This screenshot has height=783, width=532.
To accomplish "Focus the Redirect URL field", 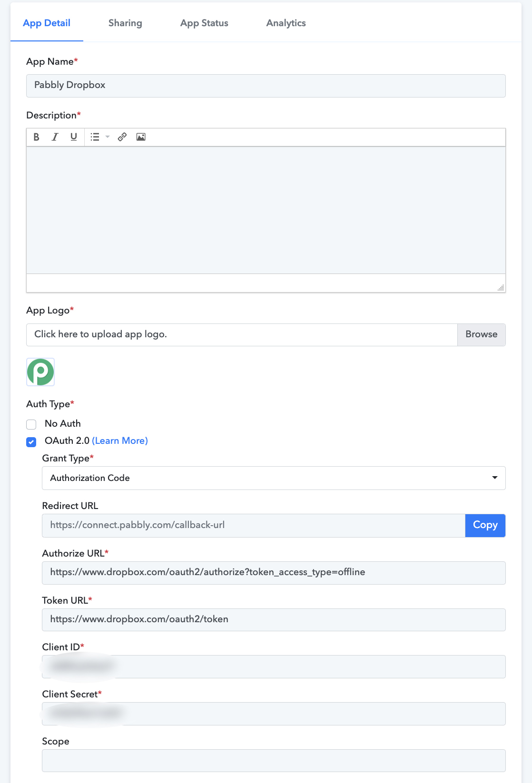I will coord(254,525).
